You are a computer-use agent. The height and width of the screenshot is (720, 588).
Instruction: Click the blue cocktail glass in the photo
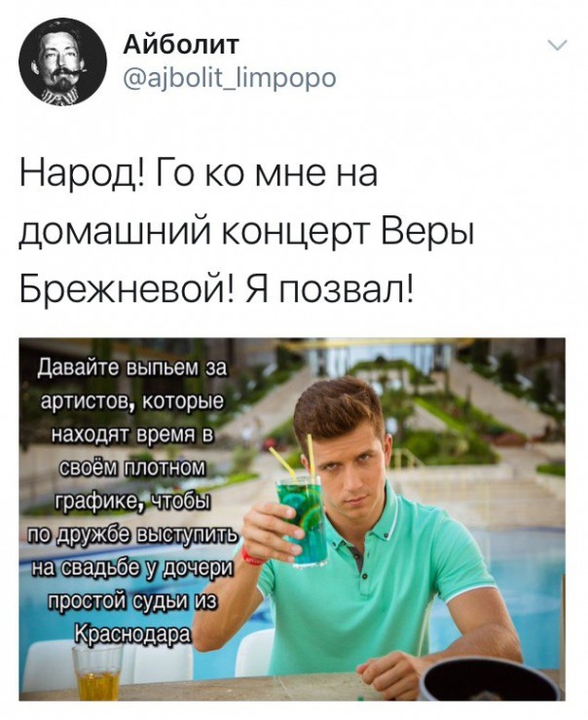coord(301,519)
